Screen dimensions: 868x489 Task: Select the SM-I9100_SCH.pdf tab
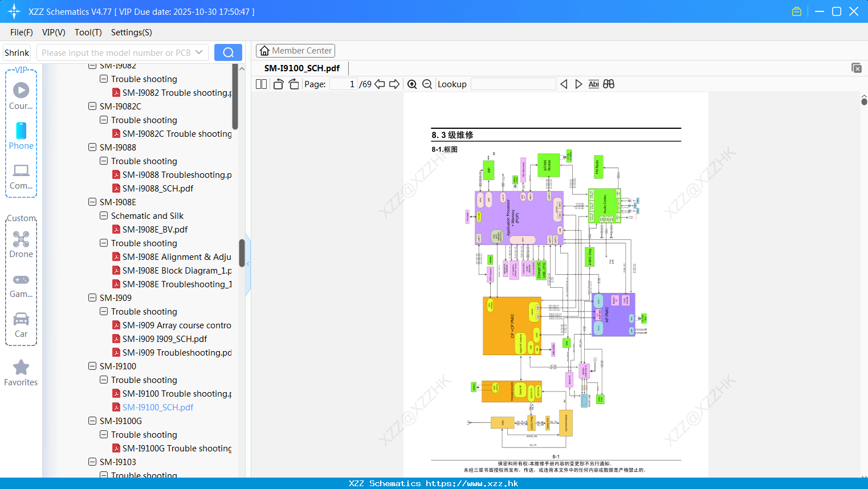[x=302, y=68]
